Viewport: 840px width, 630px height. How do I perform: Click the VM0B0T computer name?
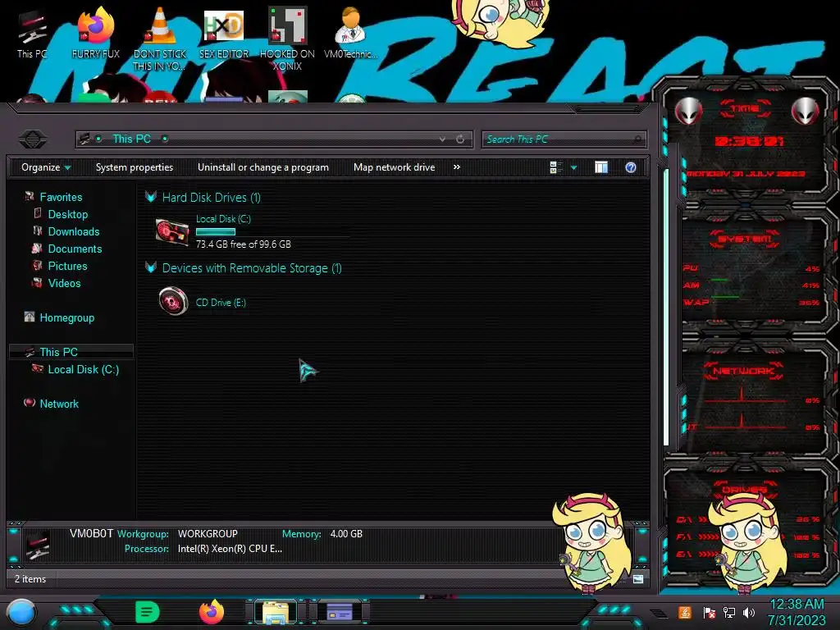coord(91,533)
